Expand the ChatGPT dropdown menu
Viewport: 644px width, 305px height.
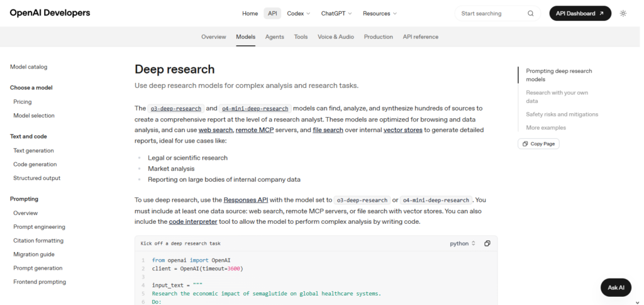tap(336, 14)
